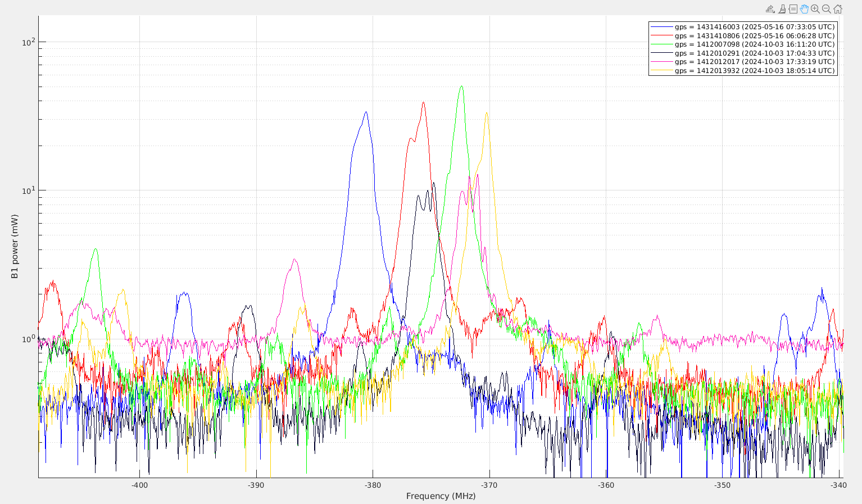The image size is (862, 504).
Task: Click the -390 x-axis tick label
Action: point(256,485)
